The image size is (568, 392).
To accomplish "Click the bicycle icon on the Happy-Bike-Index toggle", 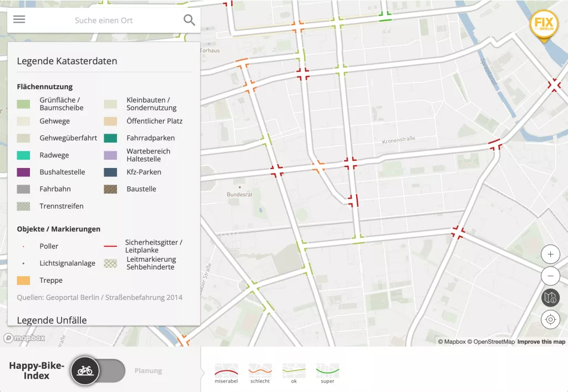I will tap(84, 371).
